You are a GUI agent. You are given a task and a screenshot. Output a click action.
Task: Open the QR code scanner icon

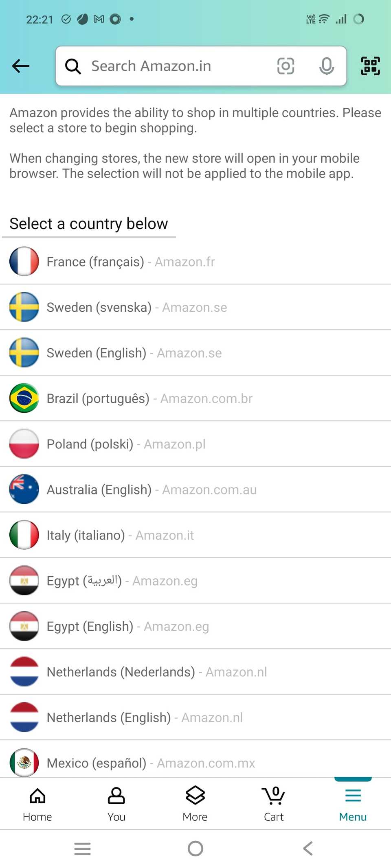tap(370, 66)
